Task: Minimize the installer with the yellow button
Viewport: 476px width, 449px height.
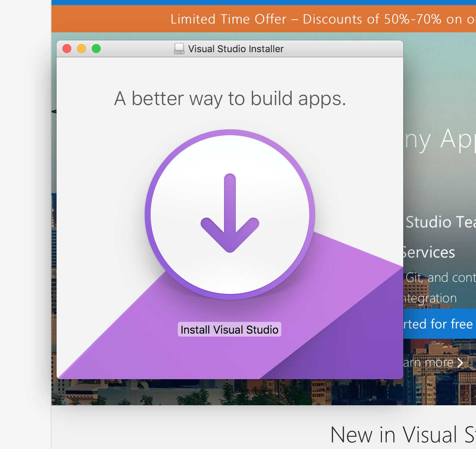Action: pos(82,49)
